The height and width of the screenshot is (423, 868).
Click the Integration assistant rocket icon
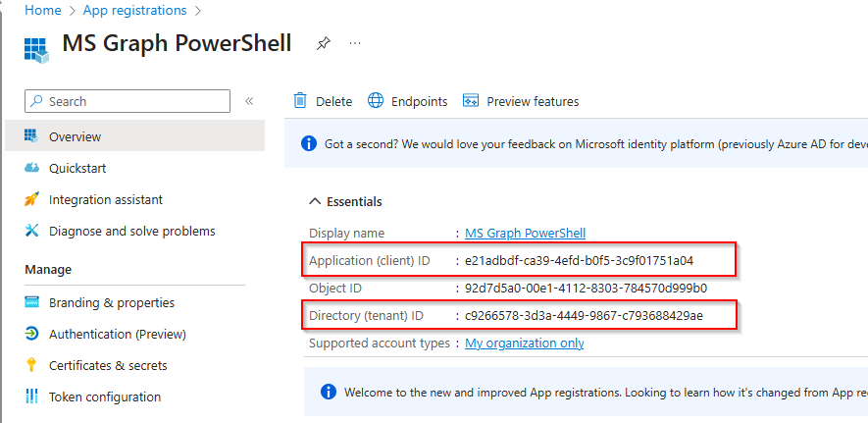(x=32, y=199)
